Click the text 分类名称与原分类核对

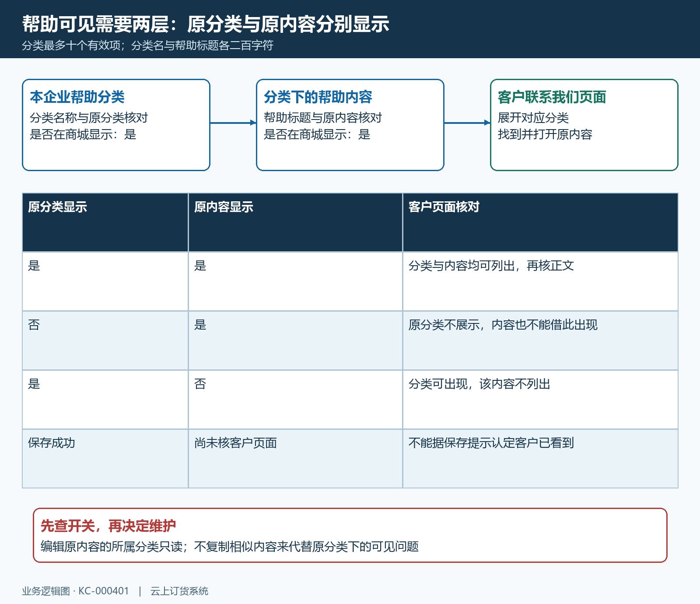coord(89,118)
